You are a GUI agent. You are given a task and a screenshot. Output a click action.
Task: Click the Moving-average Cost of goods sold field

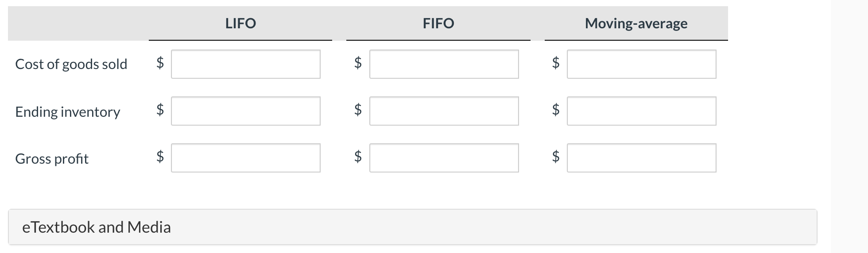[642, 64]
